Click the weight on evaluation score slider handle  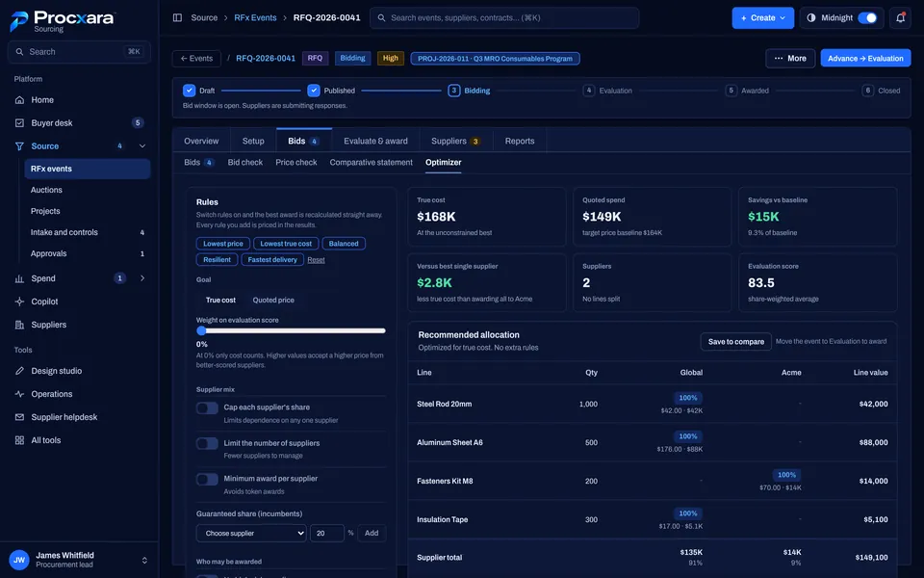201,330
